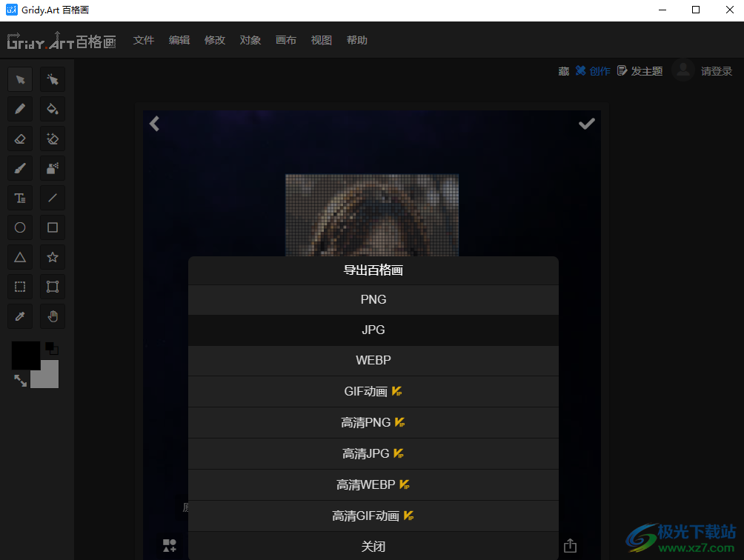Choose 高清GIF动画 export format
Viewport: 744px width, 560px height.
(373, 516)
